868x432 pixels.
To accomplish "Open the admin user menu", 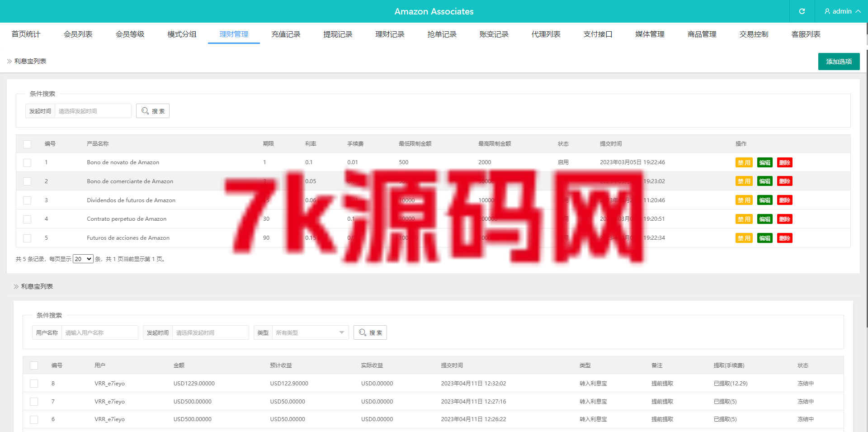I will (x=843, y=11).
